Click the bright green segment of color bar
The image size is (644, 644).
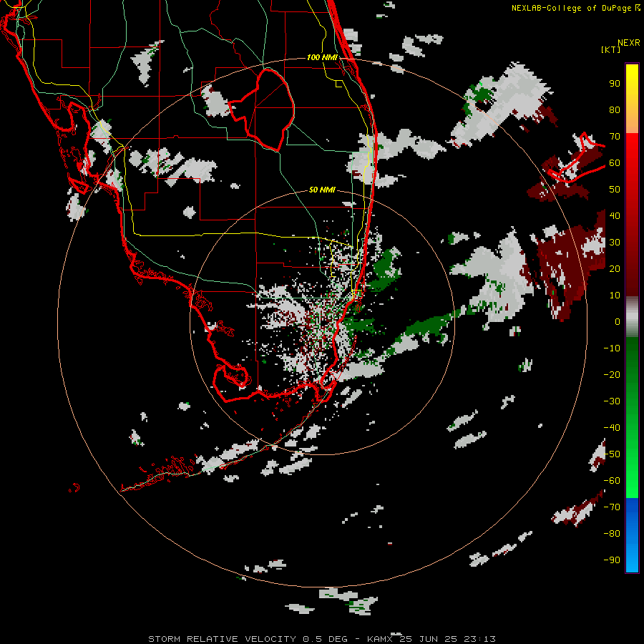click(632, 418)
